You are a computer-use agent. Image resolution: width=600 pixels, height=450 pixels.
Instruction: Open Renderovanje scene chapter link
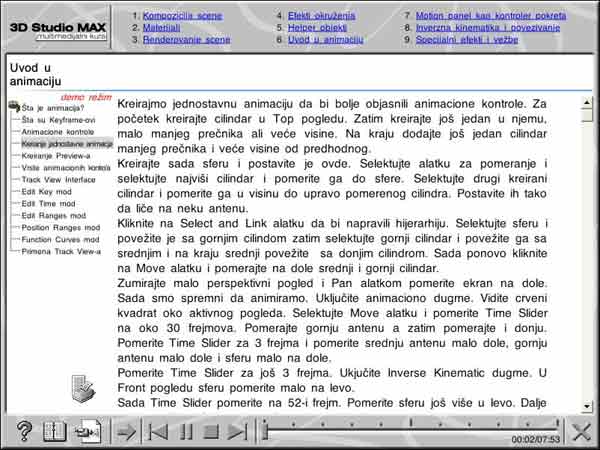coord(186,40)
